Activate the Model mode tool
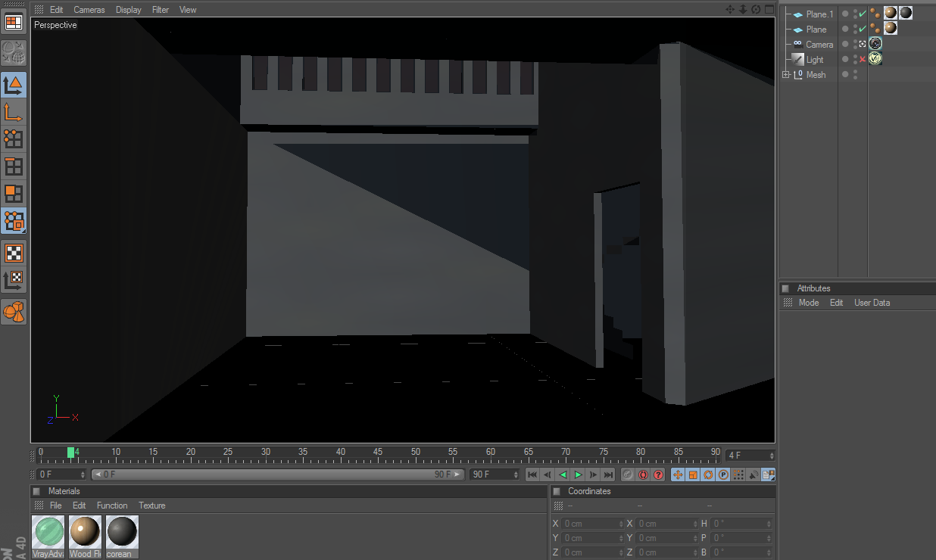The image size is (936, 560). point(14,84)
